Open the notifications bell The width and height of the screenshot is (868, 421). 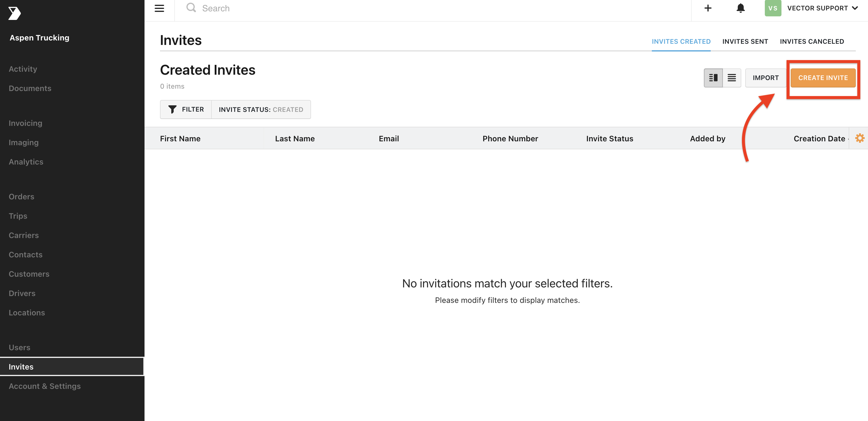(740, 8)
